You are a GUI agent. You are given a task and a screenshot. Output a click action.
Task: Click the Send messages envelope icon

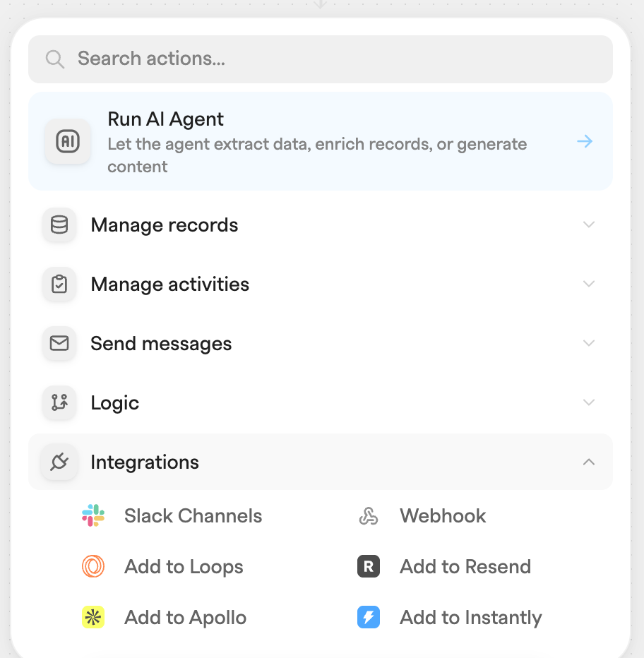coord(59,343)
